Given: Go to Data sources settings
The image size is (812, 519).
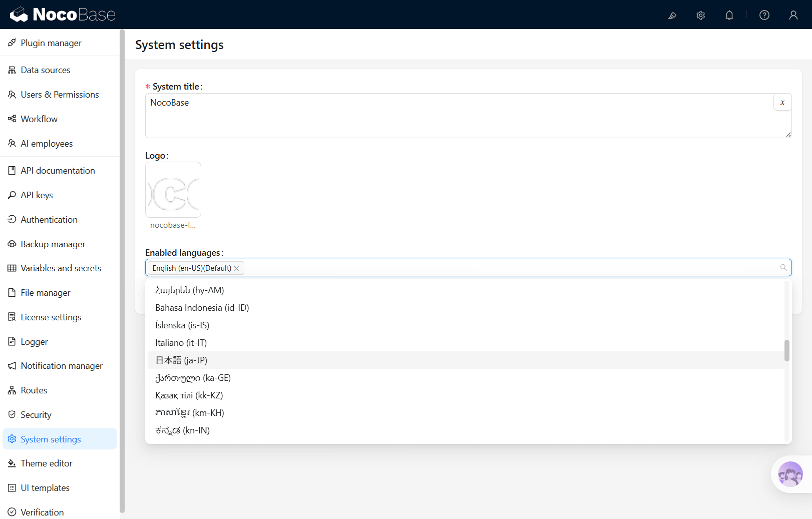Looking at the screenshot, I should coord(60,70).
